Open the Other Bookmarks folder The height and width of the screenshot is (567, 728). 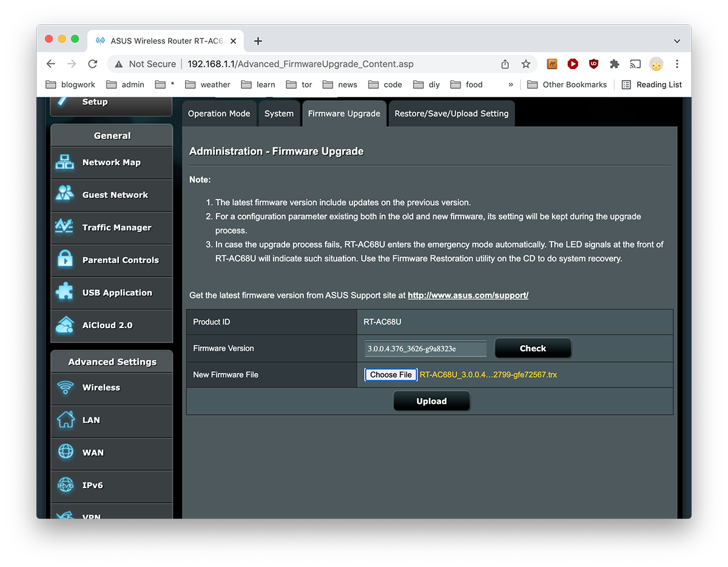click(567, 84)
